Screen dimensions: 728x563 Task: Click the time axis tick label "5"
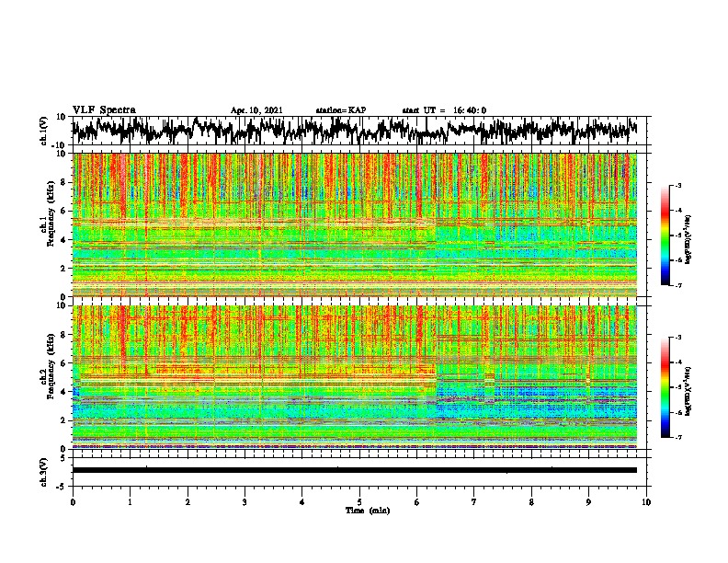pos(359,502)
